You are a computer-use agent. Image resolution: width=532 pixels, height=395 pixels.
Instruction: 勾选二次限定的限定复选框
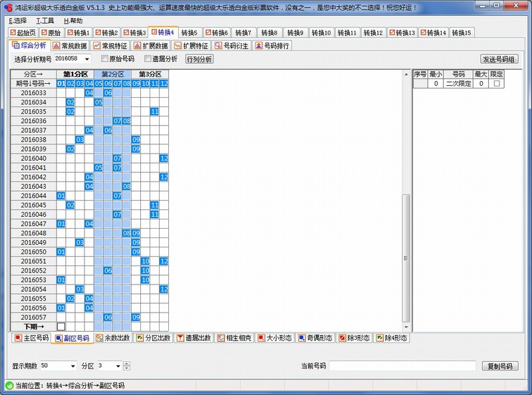pyautogui.click(x=496, y=82)
